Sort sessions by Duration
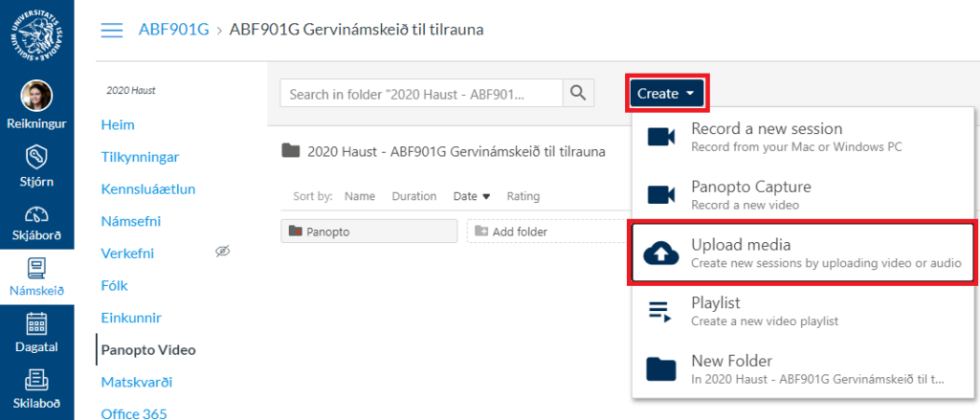 [x=413, y=196]
